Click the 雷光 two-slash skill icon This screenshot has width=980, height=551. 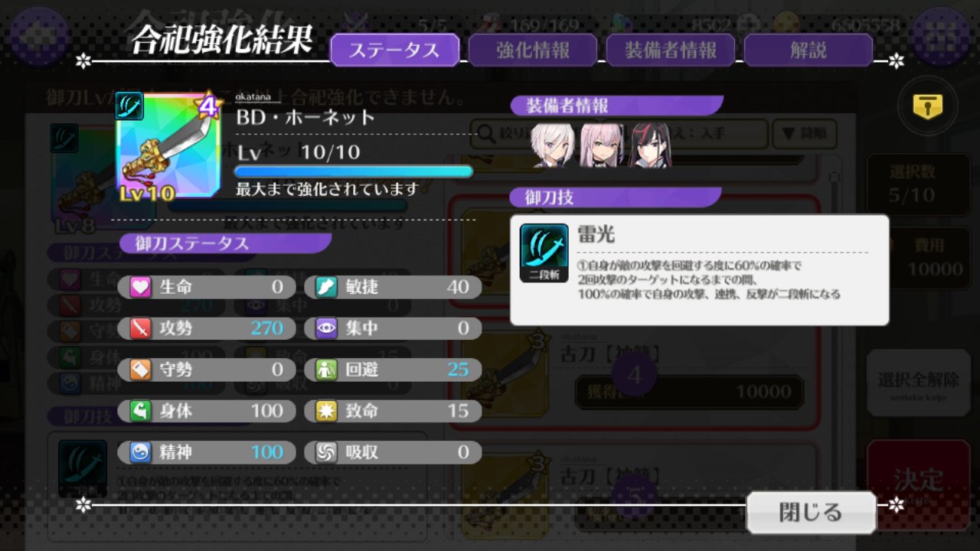click(x=544, y=253)
